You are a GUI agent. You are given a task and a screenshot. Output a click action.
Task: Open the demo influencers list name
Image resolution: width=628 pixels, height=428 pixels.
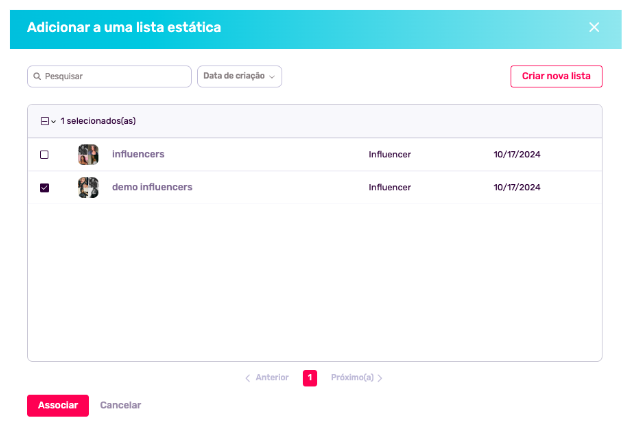(152, 187)
